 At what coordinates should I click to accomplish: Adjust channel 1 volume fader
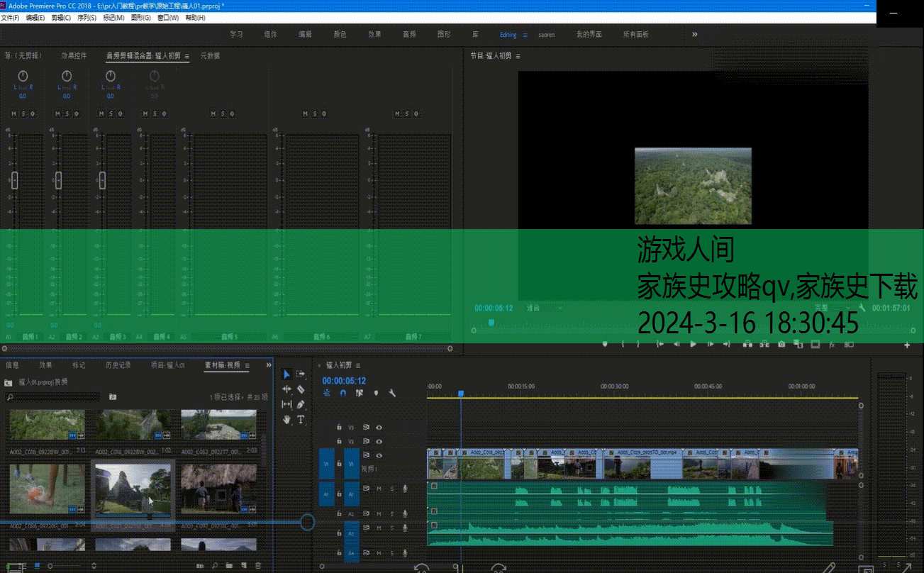click(x=14, y=180)
